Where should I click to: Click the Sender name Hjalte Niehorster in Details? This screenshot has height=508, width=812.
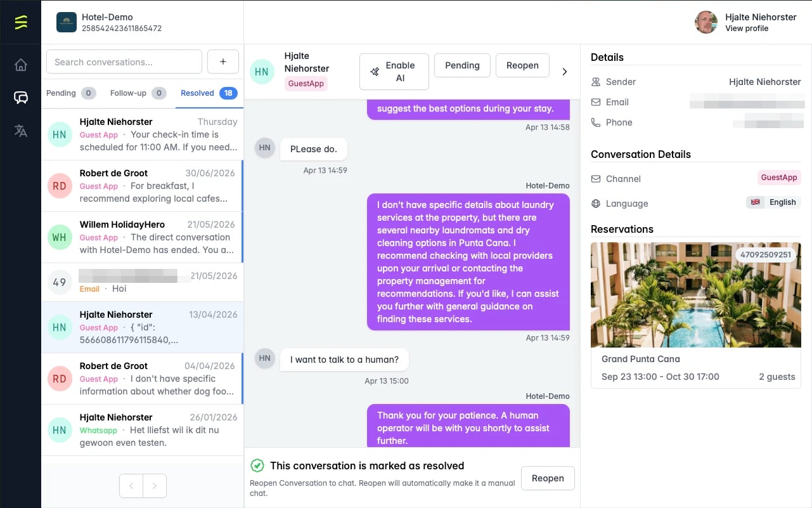pyautogui.click(x=765, y=82)
